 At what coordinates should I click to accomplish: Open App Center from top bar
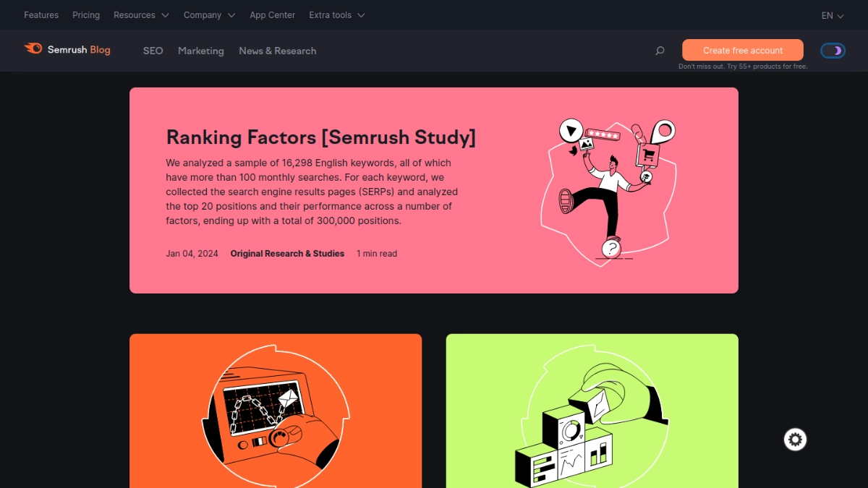(x=273, y=15)
